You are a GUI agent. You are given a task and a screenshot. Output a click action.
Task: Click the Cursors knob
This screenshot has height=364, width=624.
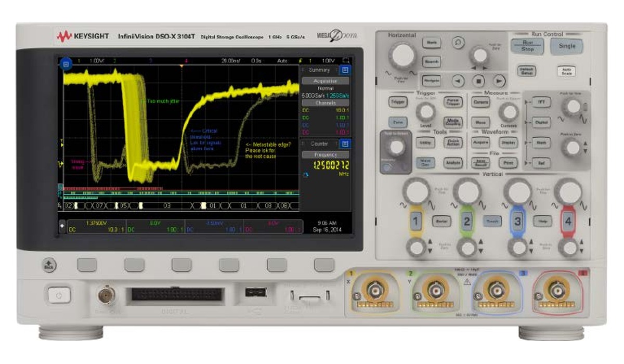(508, 112)
